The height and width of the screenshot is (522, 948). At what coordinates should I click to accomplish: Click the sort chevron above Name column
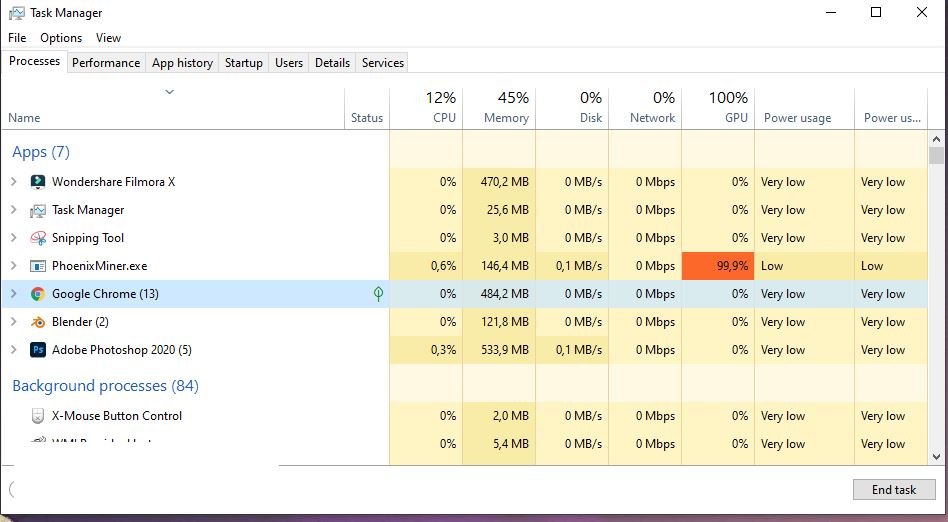point(169,92)
